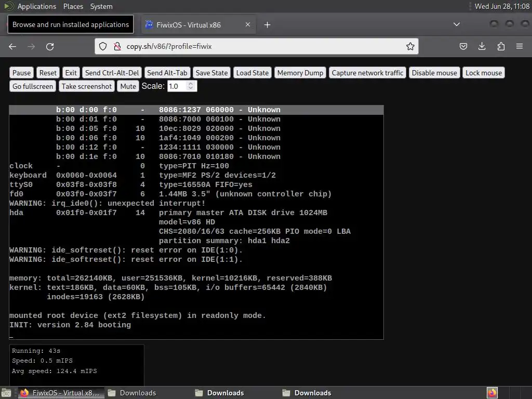Click the date and time clock in the top panel

click(x=502, y=6)
